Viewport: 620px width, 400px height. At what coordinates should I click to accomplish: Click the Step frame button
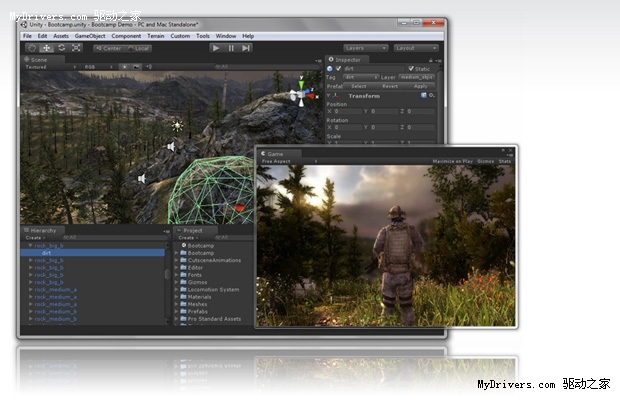246,48
